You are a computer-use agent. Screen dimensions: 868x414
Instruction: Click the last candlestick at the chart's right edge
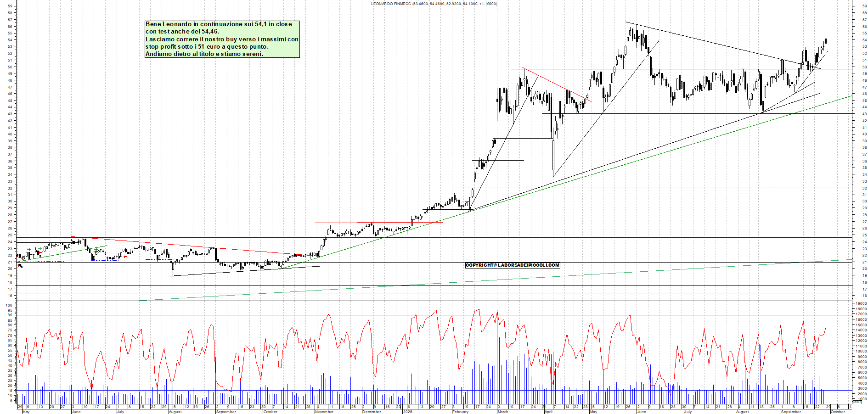click(x=826, y=41)
